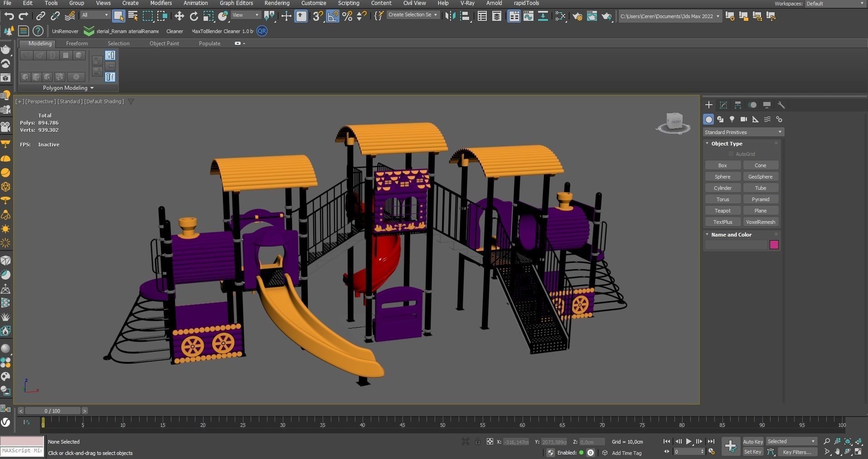868x459 pixels.
Task: Click the VoxelRemesh button
Action: [761, 222]
